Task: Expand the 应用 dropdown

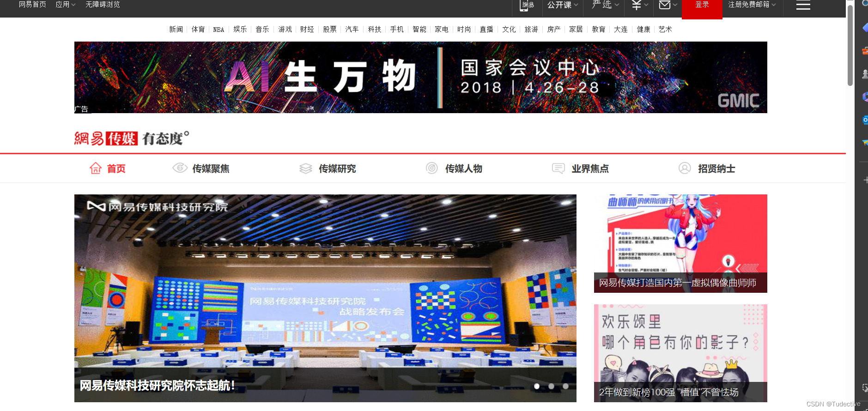Action: coord(65,5)
